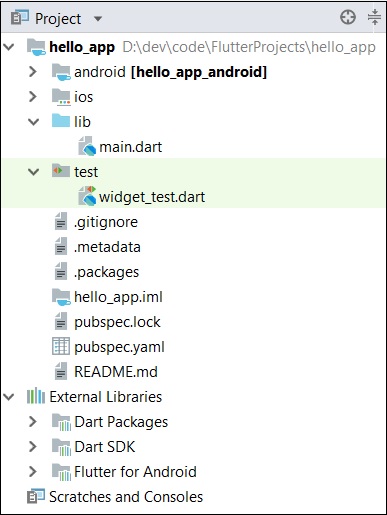Click the lib folder icon
This screenshot has height=515, width=387.
click(x=61, y=121)
